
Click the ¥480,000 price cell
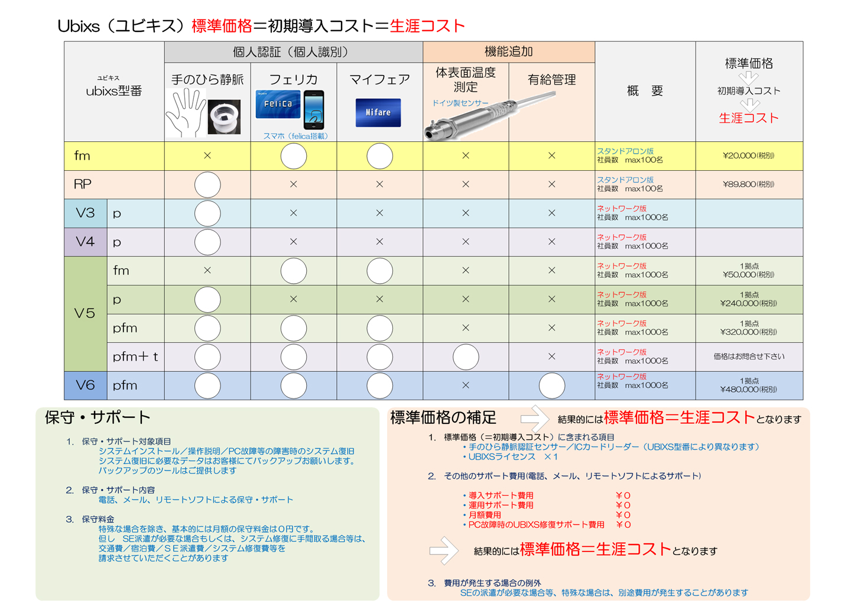click(749, 385)
